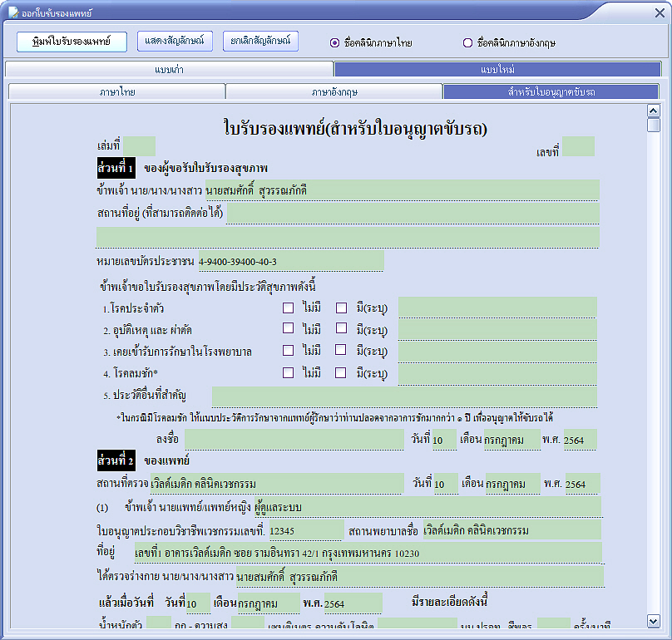Click the สถานที่ตรวจ field

[x=277, y=483]
